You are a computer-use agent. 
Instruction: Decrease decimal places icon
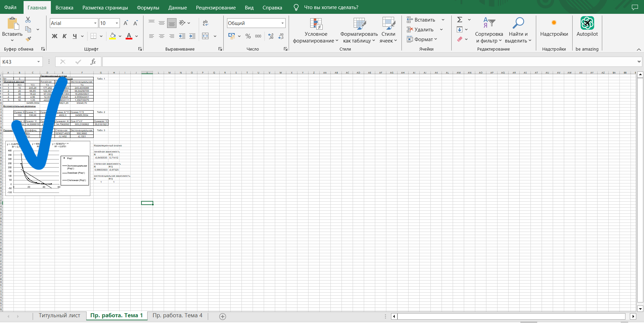click(281, 36)
